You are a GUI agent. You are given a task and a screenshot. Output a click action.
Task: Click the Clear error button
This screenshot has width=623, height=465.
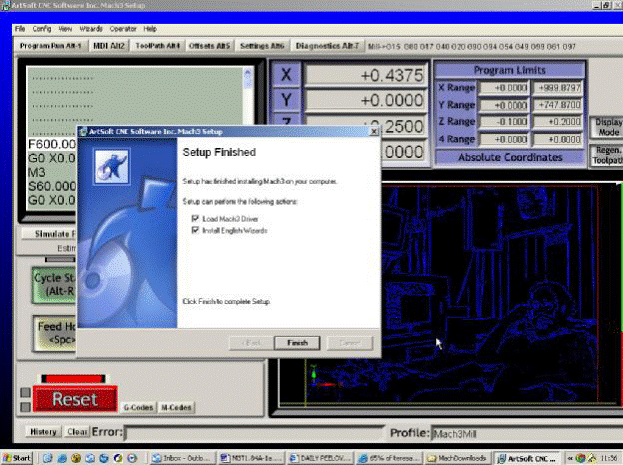coord(77,432)
